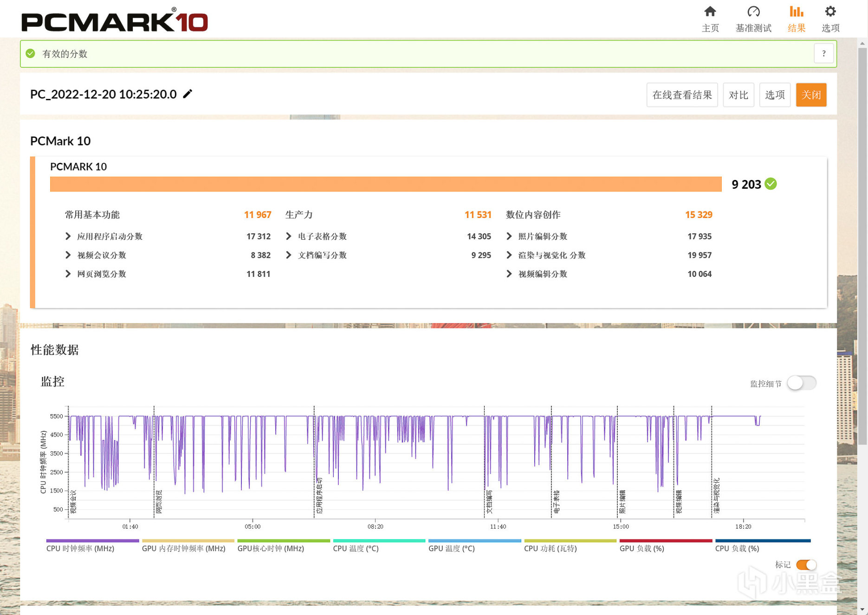Turn off the 标记 markers switch
The height and width of the screenshot is (615, 868).
pos(806,564)
